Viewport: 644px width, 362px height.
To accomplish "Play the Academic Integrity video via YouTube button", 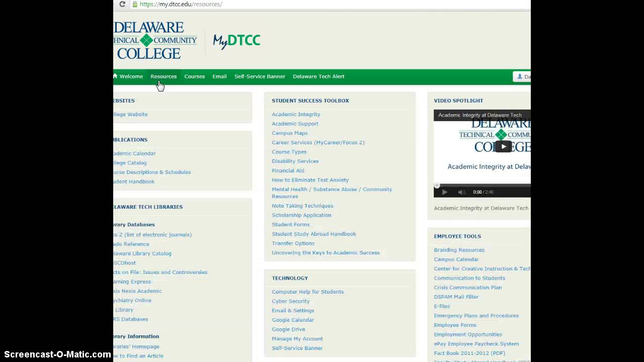I will [503, 146].
